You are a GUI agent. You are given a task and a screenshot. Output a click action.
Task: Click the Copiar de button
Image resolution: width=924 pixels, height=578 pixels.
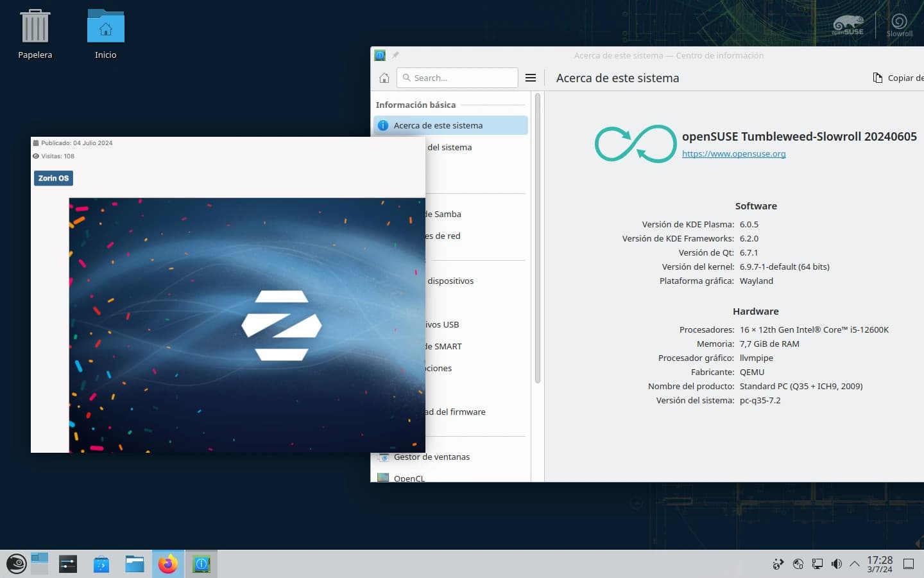click(898, 78)
